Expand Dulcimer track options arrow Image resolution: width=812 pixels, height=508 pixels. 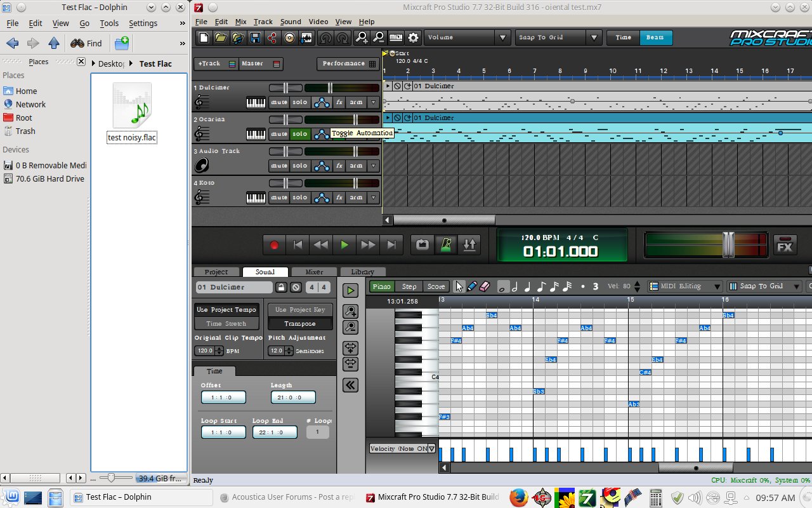(373, 102)
